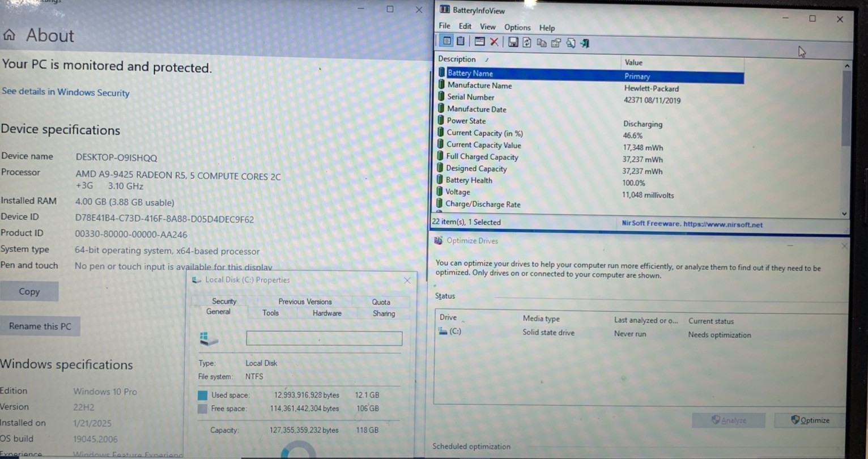Click the battery icon of the Voltage row
The height and width of the screenshot is (459, 868).
tap(440, 191)
